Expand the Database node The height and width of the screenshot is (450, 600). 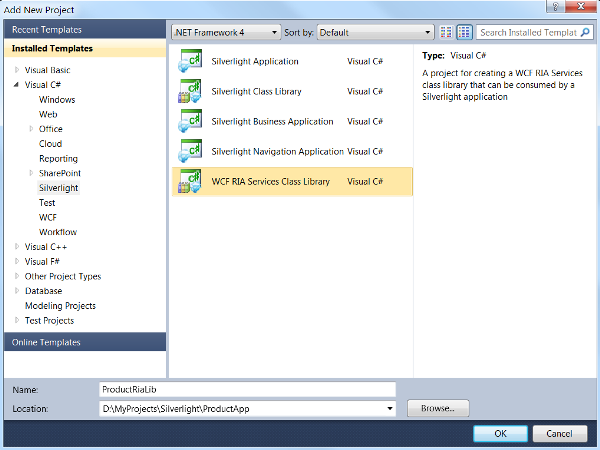[16, 290]
